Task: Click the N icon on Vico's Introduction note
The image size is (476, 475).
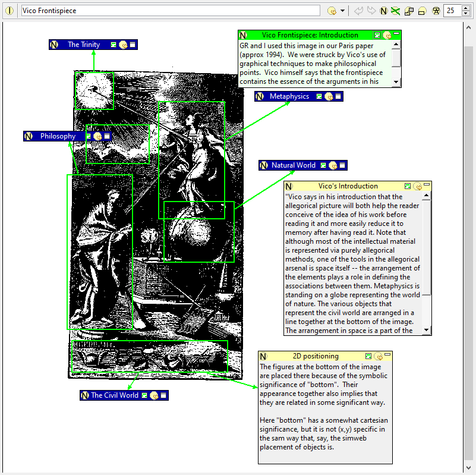Action: pyautogui.click(x=289, y=186)
